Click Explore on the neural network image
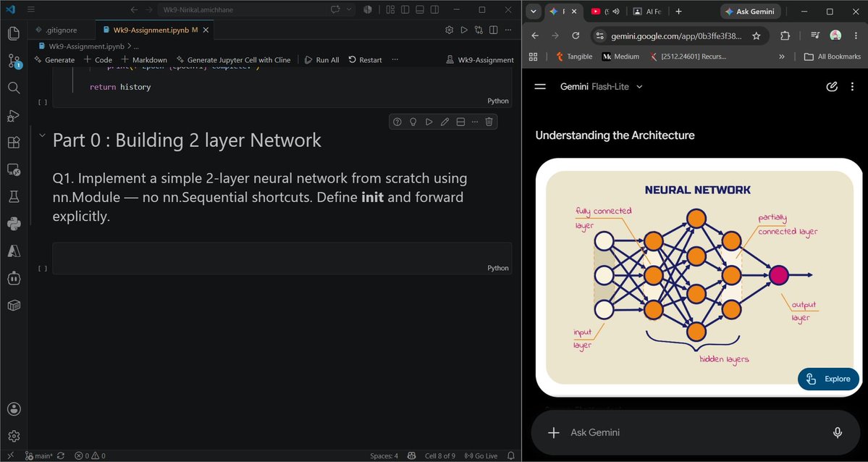868x462 pixels. pyautogui.click(x=828, y=379)
